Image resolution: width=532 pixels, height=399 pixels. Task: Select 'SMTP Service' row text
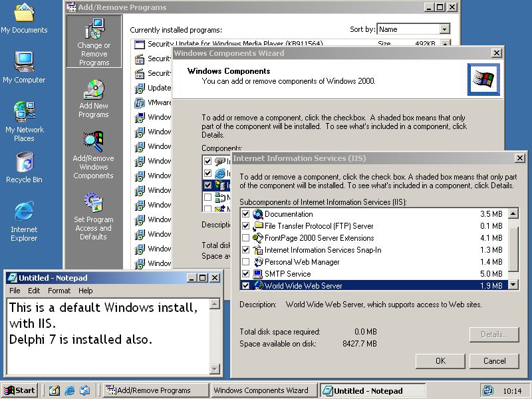[287, 274]
